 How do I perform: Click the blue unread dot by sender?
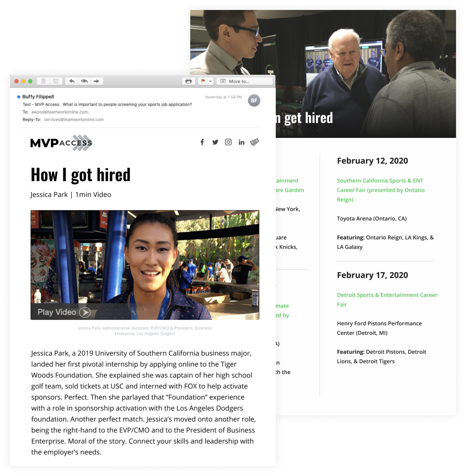pyautogui.click(x=19, y=97)
